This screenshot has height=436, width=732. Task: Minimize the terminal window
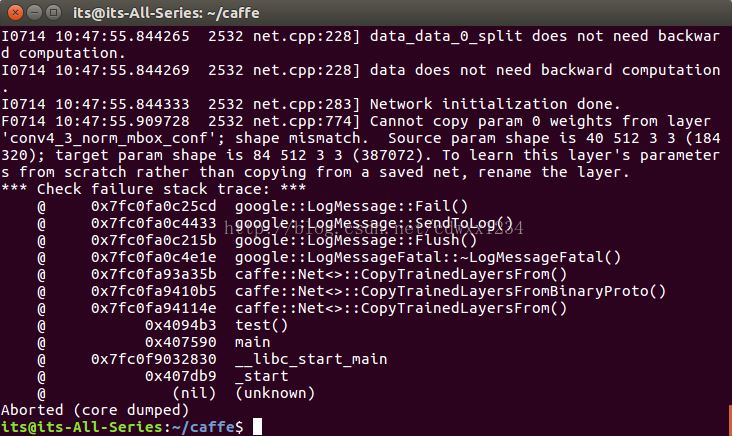point(35,13)
